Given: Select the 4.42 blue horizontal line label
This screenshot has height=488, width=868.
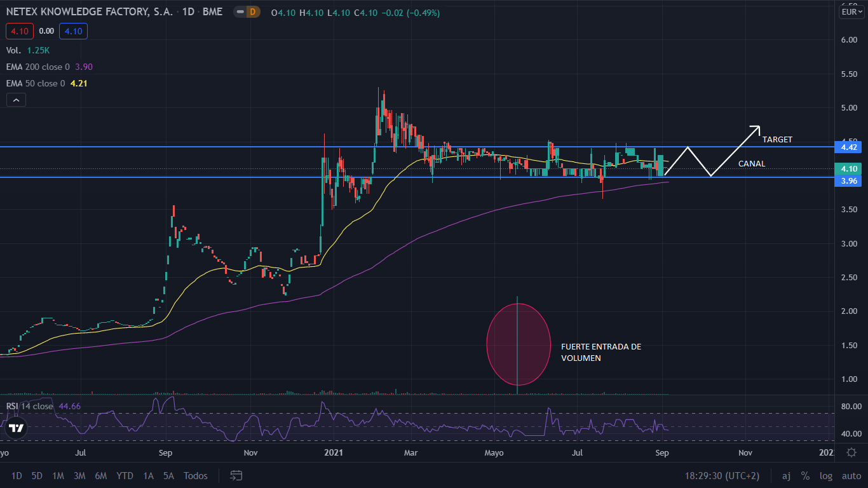Looking at the screenshot, I should [850, 147].
